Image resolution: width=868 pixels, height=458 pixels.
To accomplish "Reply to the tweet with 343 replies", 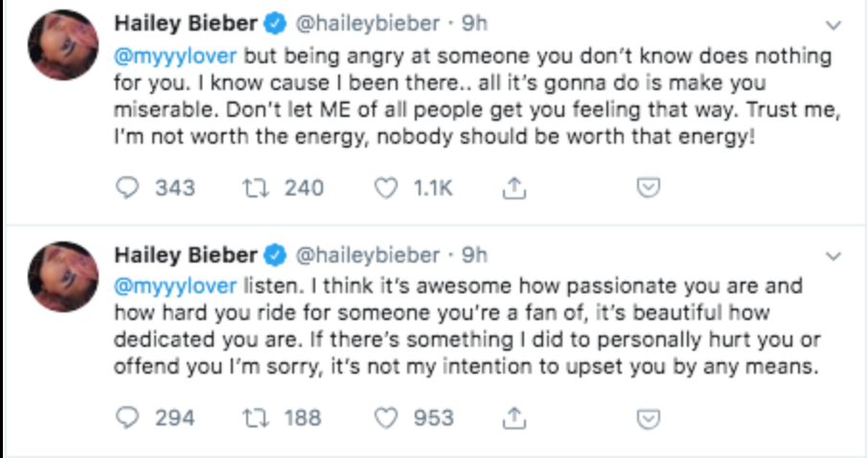I will 127,189.
